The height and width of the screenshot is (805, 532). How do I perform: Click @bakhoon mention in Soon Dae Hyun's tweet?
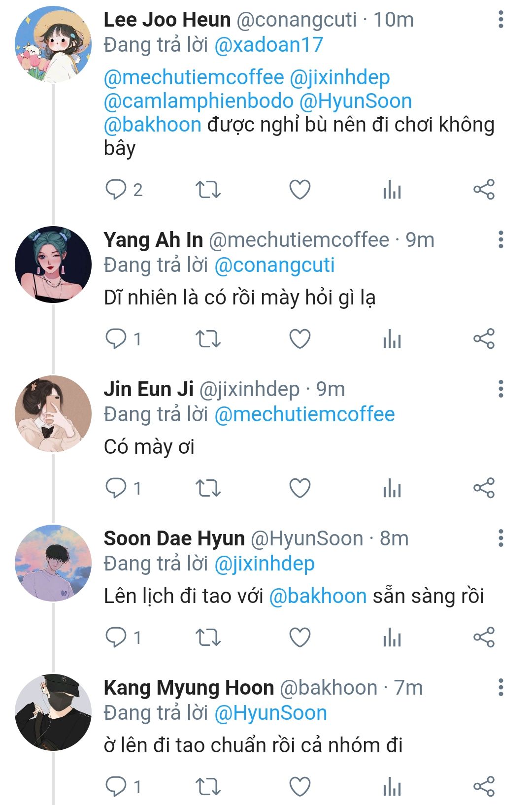click(x=318, y=596)
